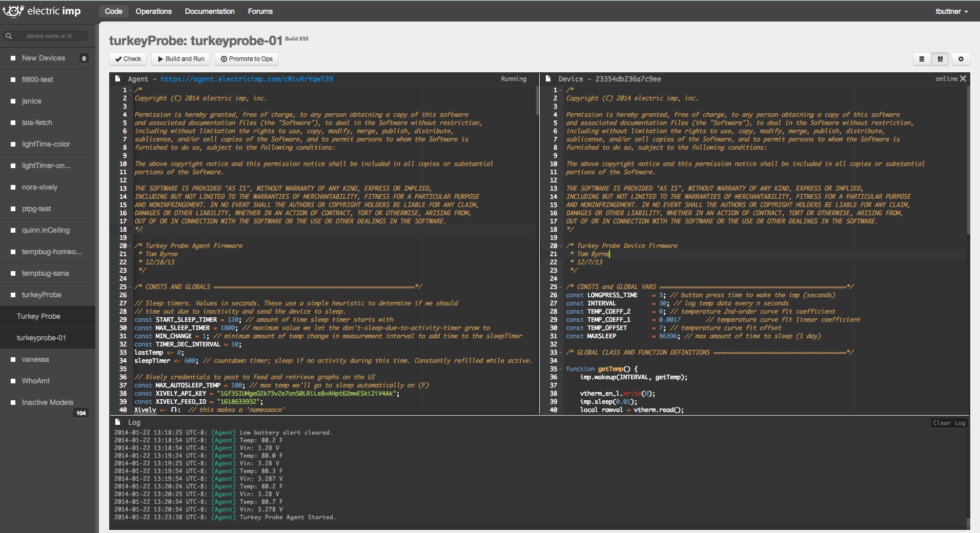Go to the Operations tab
This screenshot has height=533, width=980.
[153, 11]
